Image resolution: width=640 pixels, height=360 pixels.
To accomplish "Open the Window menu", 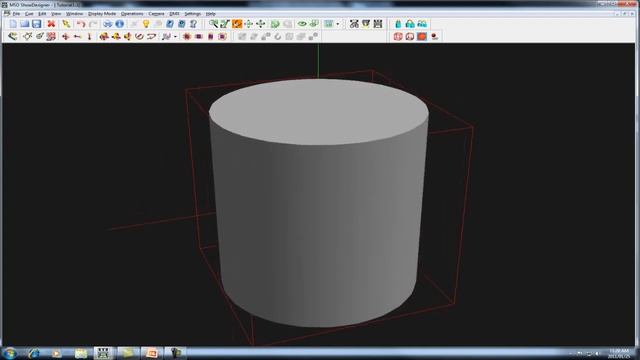I will [x=74, y=14].
